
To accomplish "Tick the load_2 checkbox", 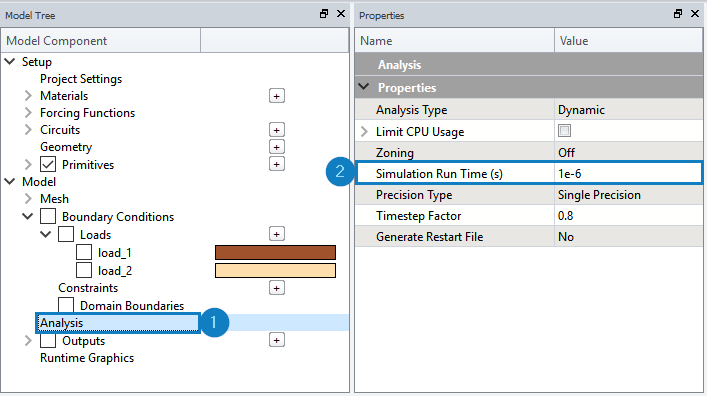I will coord(84,271).
